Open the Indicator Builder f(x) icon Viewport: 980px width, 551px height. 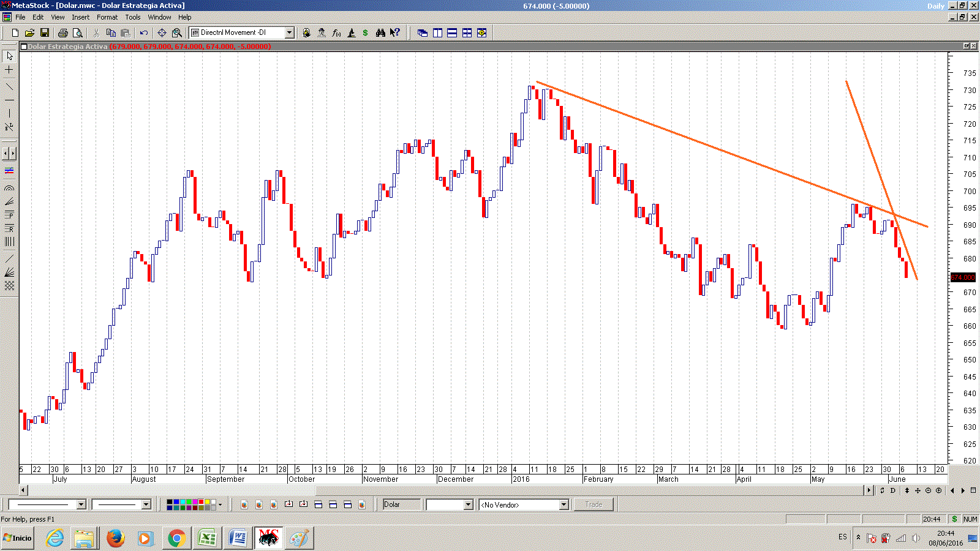click(336, 33)
